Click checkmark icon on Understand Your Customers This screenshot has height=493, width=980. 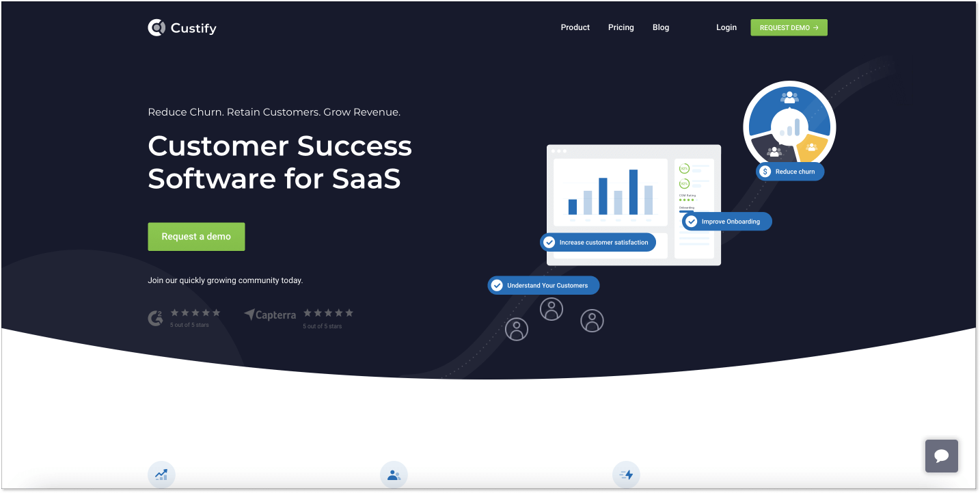pyautogui.click(x=497, y=285)
